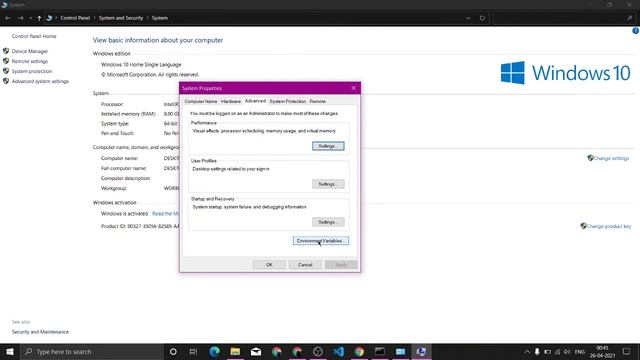Open Performance Settings in System Properties
The image size is (640, 360).
(328, 146)
